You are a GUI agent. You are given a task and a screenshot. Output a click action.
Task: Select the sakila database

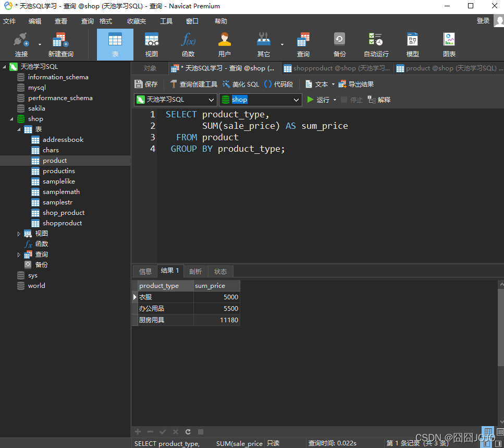(x=36, y=108)
